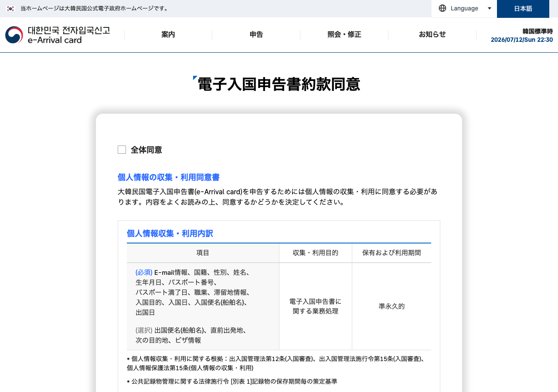Open the 照会・修正 menu
The height and width of the screenshot is (392, 558).
[x=344, y=35]
